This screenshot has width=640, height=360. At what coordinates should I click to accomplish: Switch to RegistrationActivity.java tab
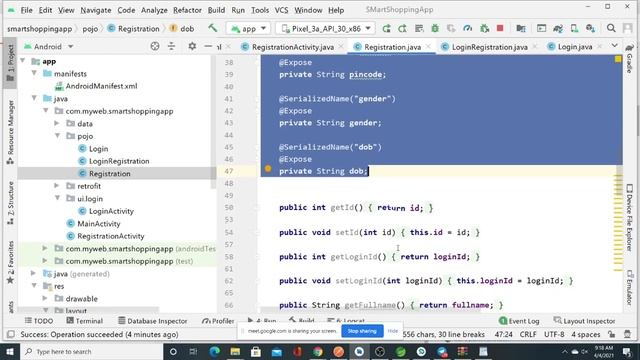coord(293,47)
